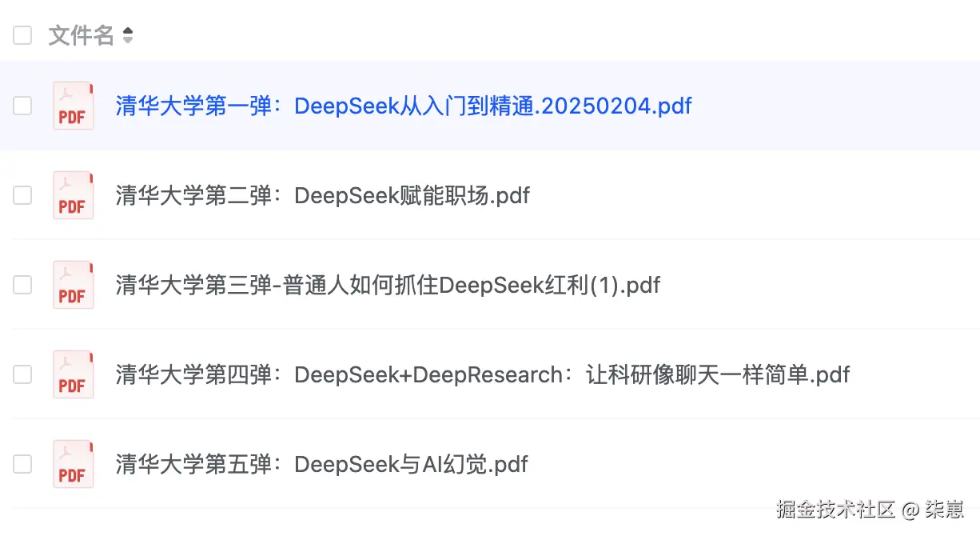Check the box for 清华大学第二弹 file
This screenshot has height=536, width=980.
point(22,195)
